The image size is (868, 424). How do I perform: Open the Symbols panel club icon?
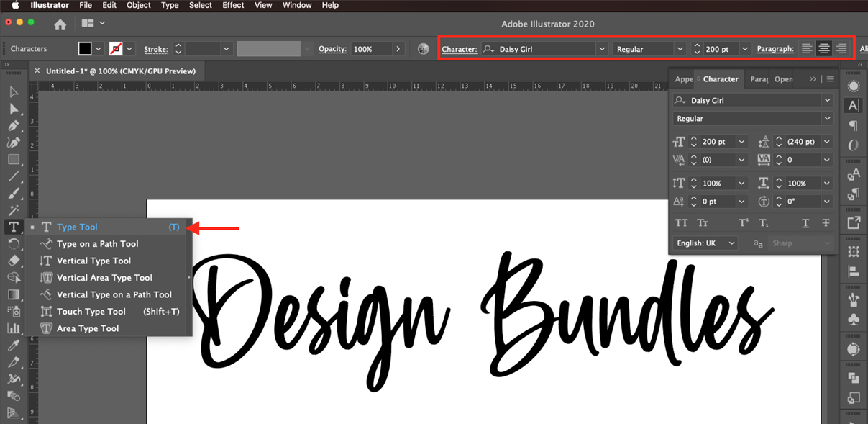pyautogui.click(x=854, y=320)
